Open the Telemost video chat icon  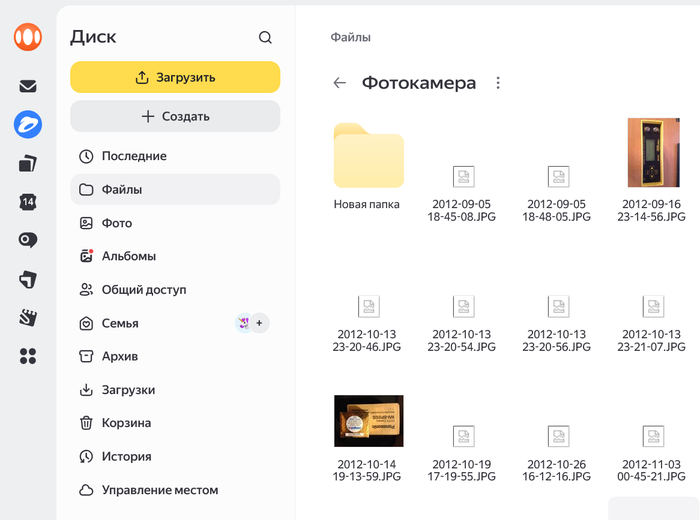pos(28,240)
